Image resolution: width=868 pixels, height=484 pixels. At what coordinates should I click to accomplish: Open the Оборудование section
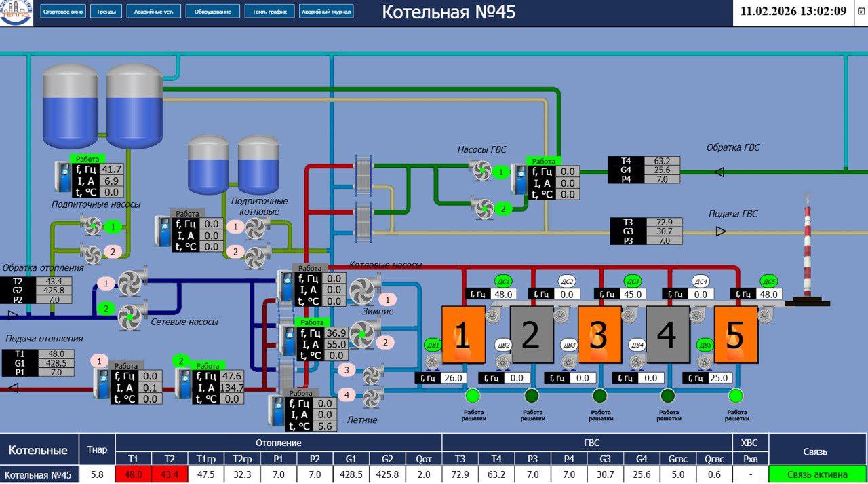click(212, 12)
